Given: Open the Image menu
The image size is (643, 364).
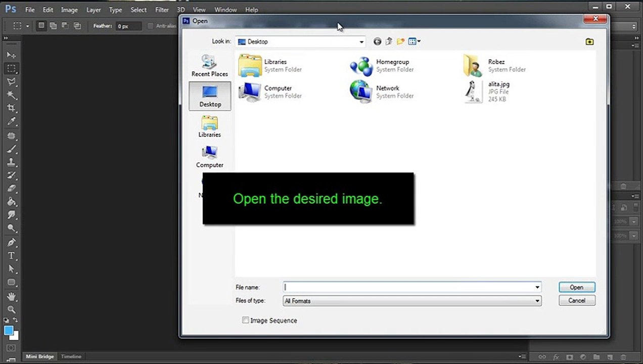Looking at the screenshot, I should [x=69, y=10].
